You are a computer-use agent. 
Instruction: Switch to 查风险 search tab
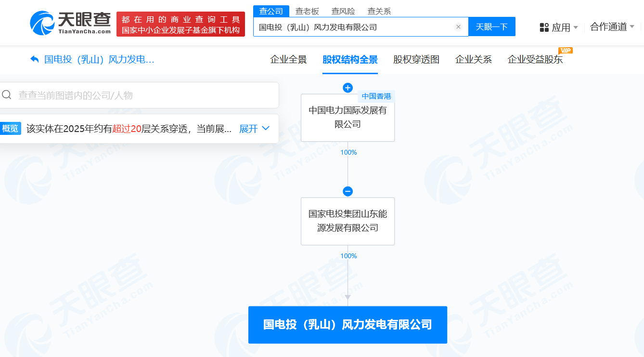point(343,11)
